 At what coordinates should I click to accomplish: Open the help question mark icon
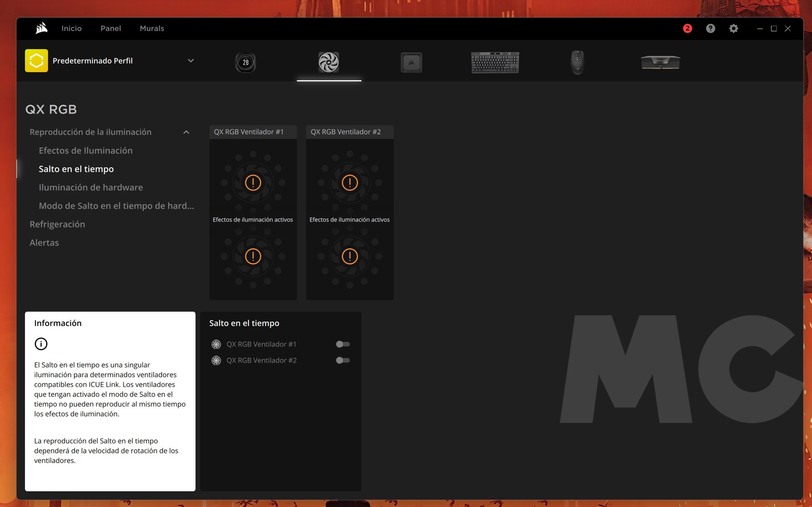710,28
